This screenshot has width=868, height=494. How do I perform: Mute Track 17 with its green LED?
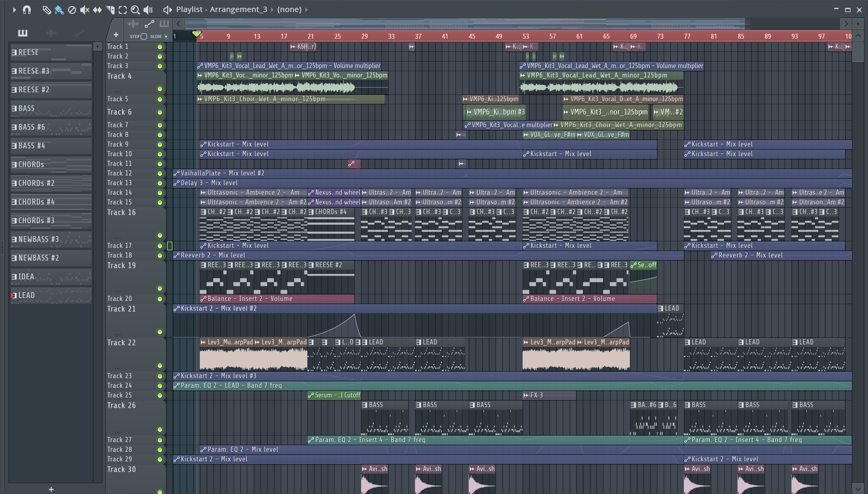coord(160,245)
